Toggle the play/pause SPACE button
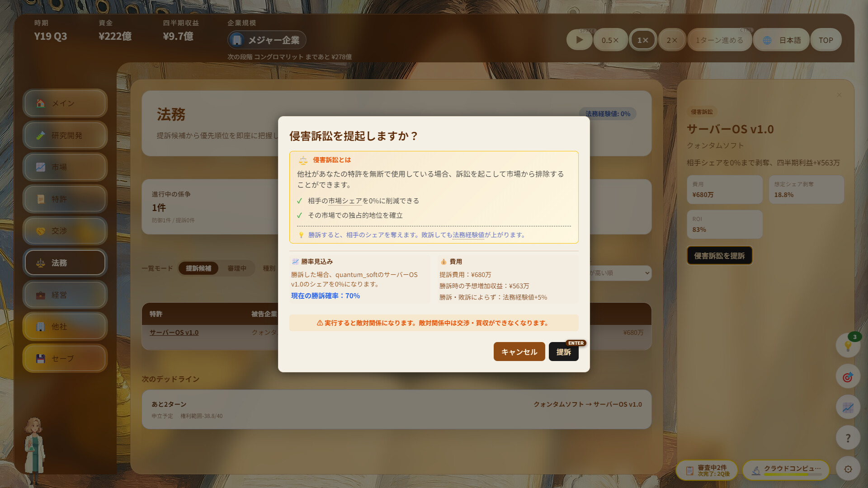This screenshot has width=868, height=488. click(x=579, y=40)
